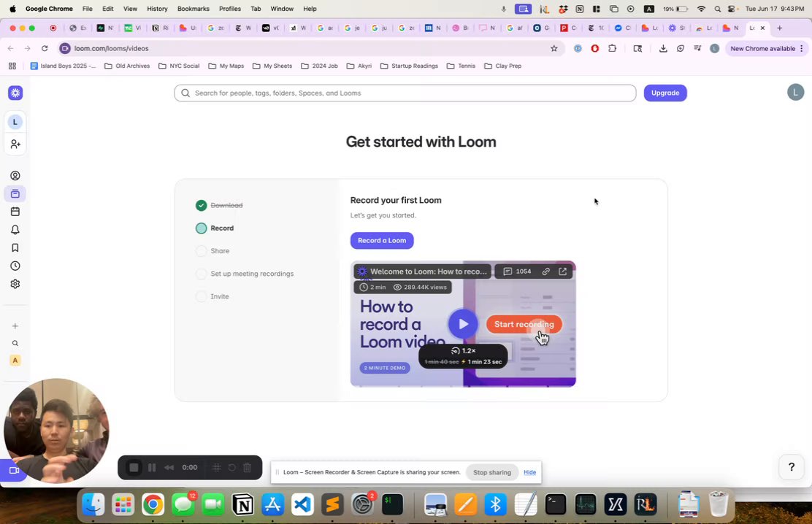This screenshot has width=812, height=524.
Task: Click the plus icon in the sidebar
Action: pyautogui.click(x=15, y=325)
